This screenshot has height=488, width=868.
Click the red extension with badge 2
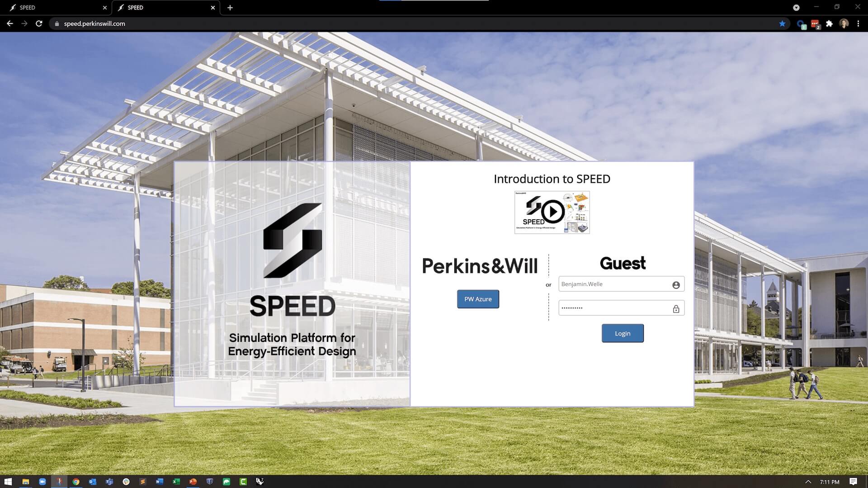[x=815, y=24]
